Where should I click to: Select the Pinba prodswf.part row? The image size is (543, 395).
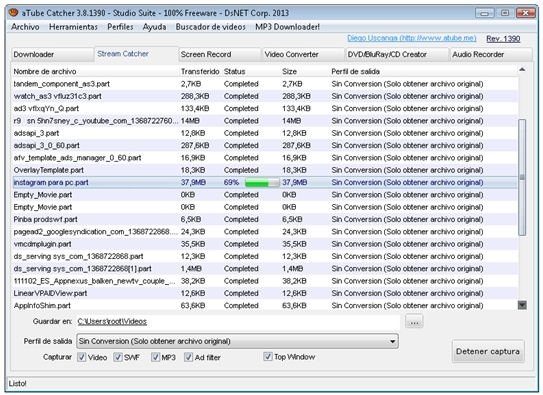pos(265,219)
